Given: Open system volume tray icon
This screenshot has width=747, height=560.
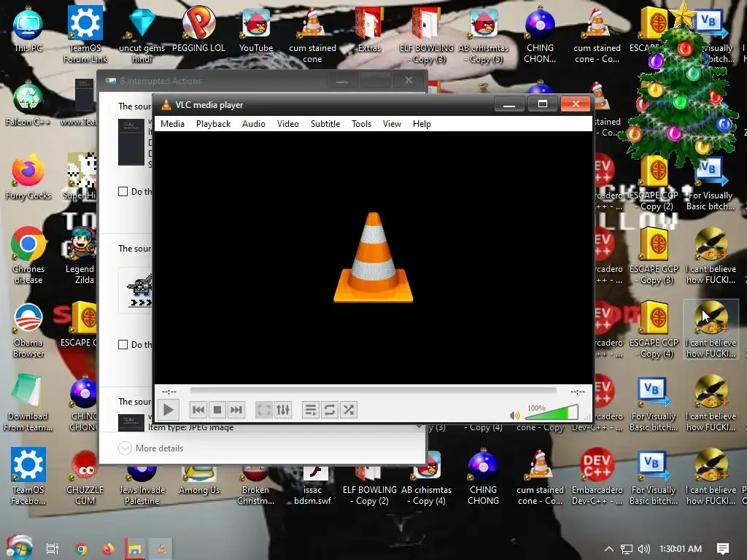Looking at the screenshot, I should (x=644, y=549).
